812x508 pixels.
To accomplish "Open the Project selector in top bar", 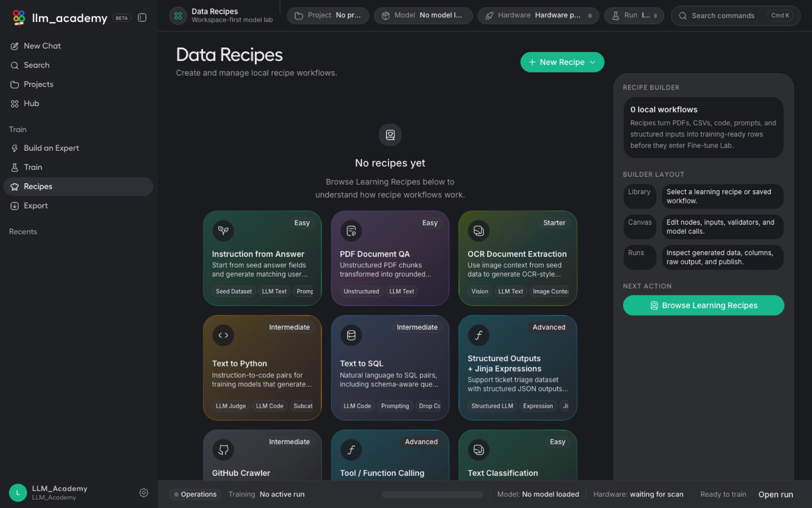I will coord(328,15).
